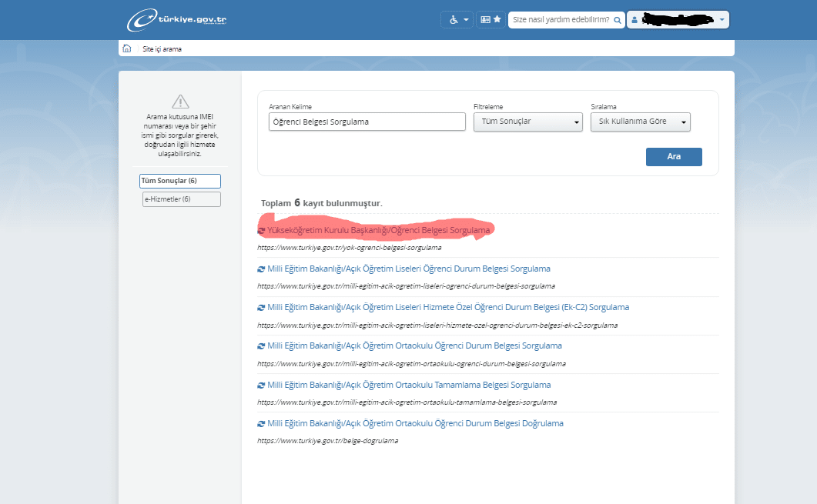Click the Filtreleme label

pos(488,107)
